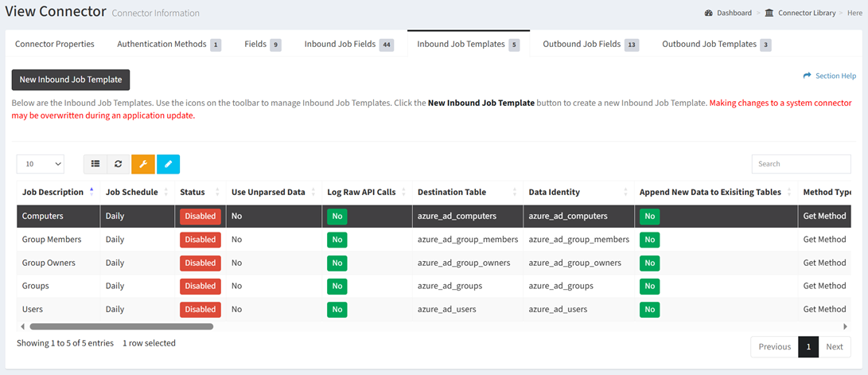The width and height of the screenshot is (868, 375).
Task: Click the column list view icon
Action: point(95,164)
